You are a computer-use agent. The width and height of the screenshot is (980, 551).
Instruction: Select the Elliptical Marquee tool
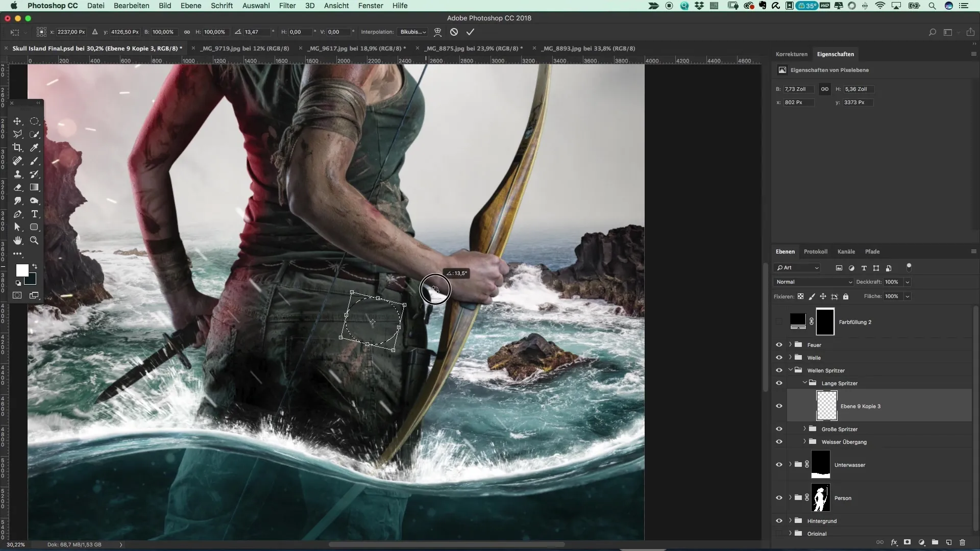(x=34, y=121)
